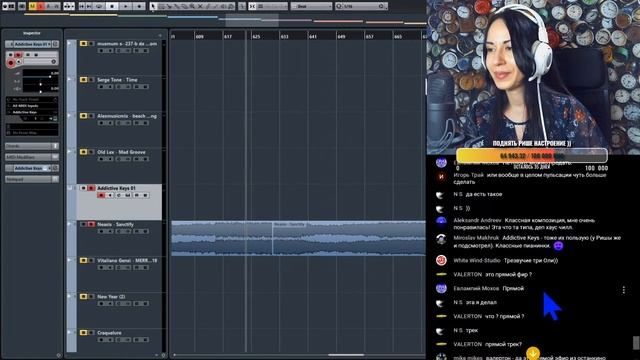Image resolution: width=640 pixels, height=360 pixels.
Task: Go to previous marker in transport
Action: [82, 7]
